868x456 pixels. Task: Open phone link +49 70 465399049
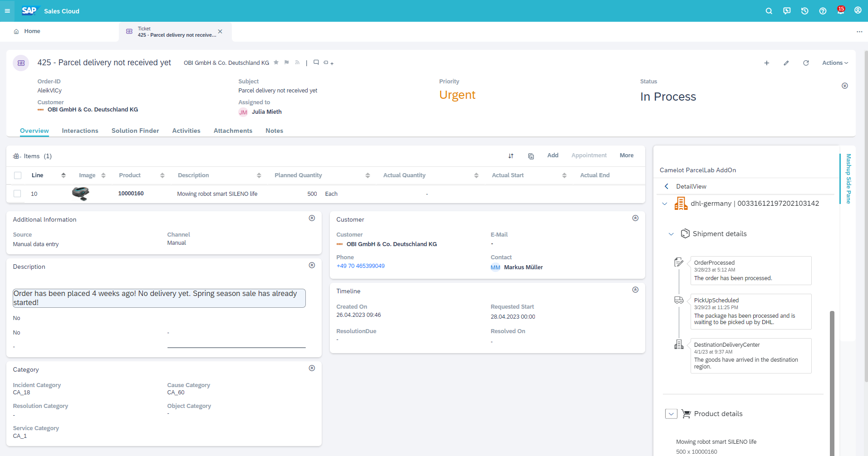[x=360, y=266]
